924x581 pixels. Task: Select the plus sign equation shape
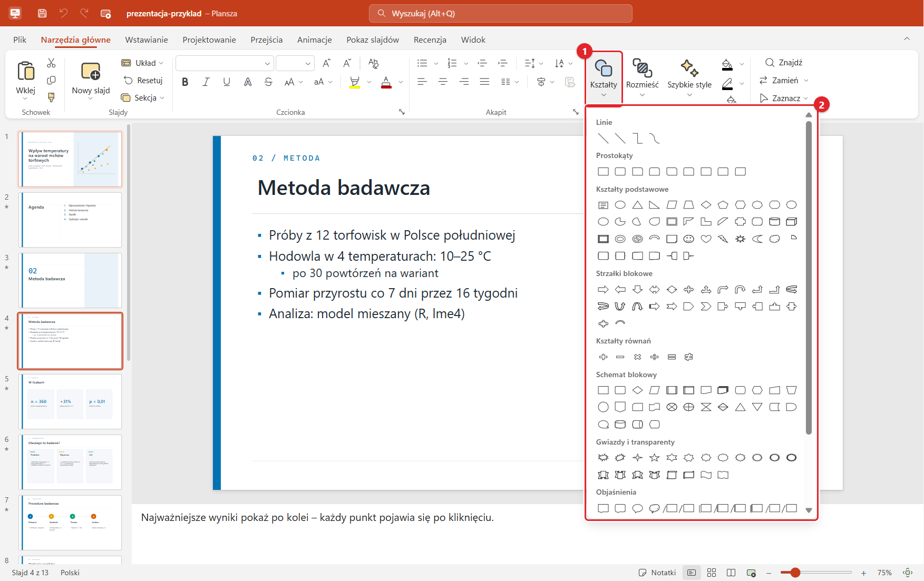pyautogui.click(x=604, y=357)
